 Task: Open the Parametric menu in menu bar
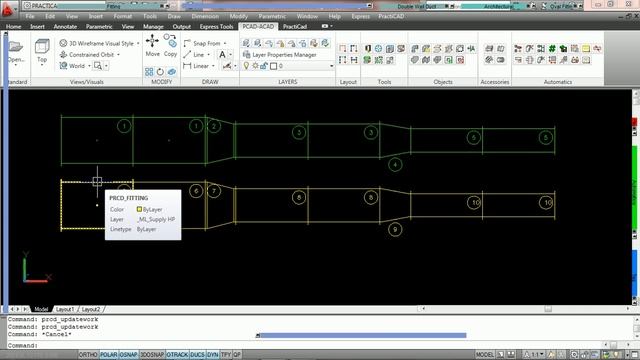(x=272, y=16)
